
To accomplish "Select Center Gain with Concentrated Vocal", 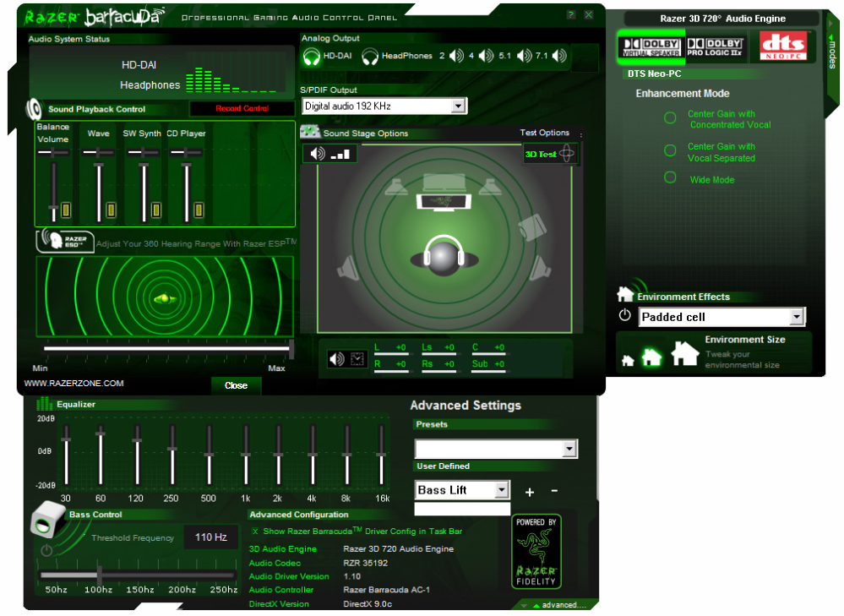I will [x=670, y=118].
